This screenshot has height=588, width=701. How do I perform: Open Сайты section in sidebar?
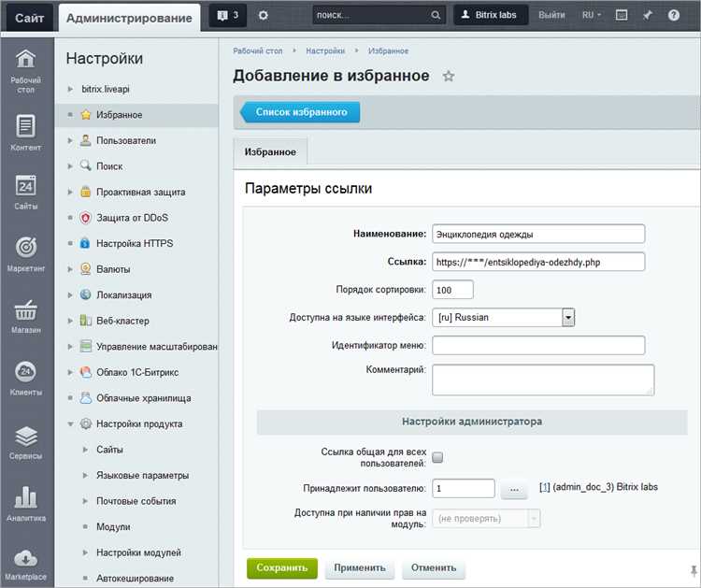pyautogui.click(x=26, y=193)
